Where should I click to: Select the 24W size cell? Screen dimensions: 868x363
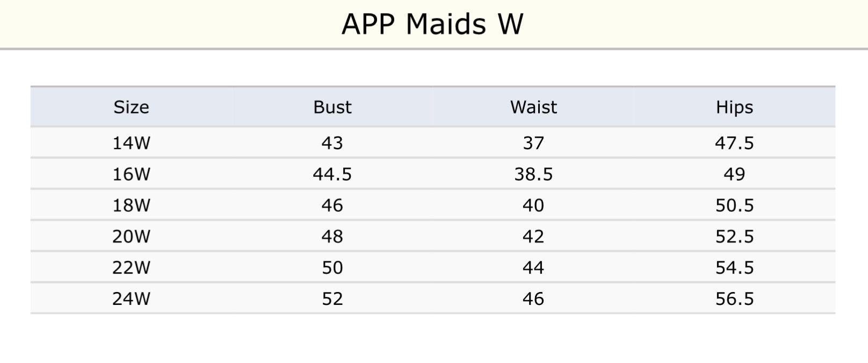click(x=131, y=299)
